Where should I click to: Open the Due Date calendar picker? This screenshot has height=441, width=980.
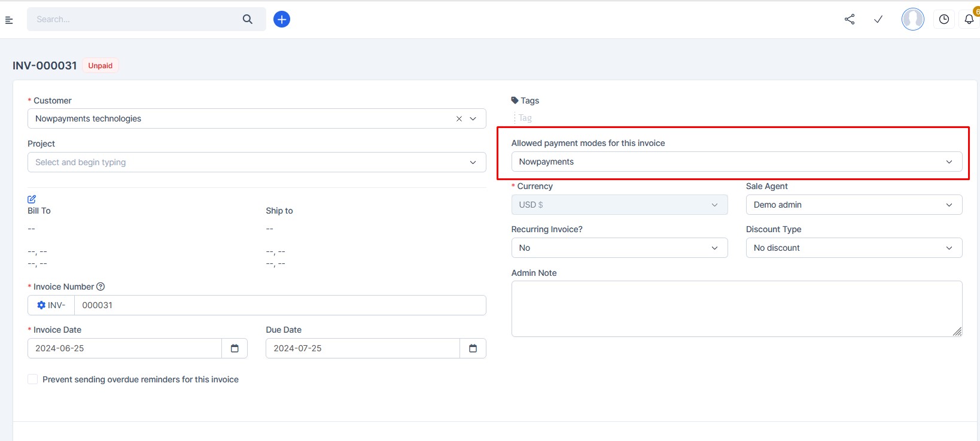[473, 348]
